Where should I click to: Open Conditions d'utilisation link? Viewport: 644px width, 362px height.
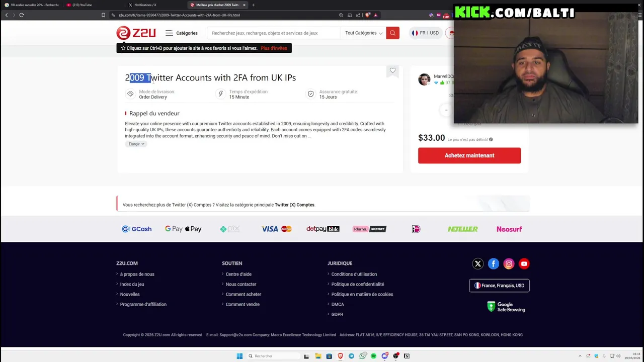click(354, 275)
